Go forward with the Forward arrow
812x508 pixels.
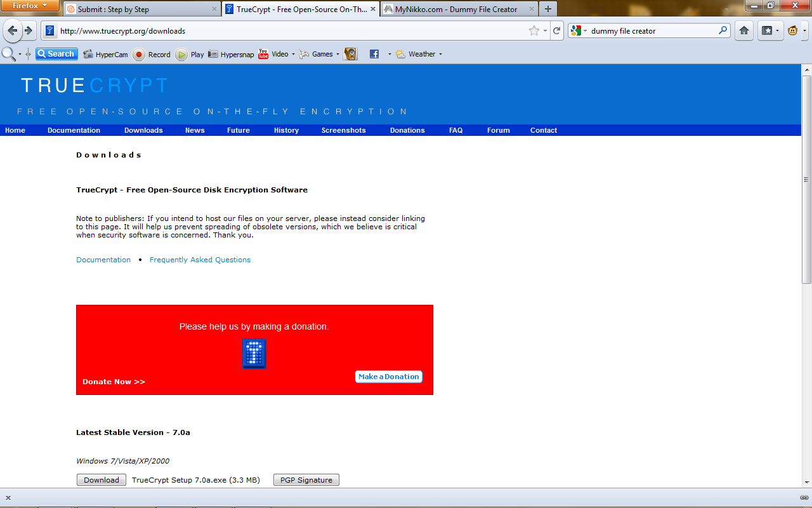point(29,30)
